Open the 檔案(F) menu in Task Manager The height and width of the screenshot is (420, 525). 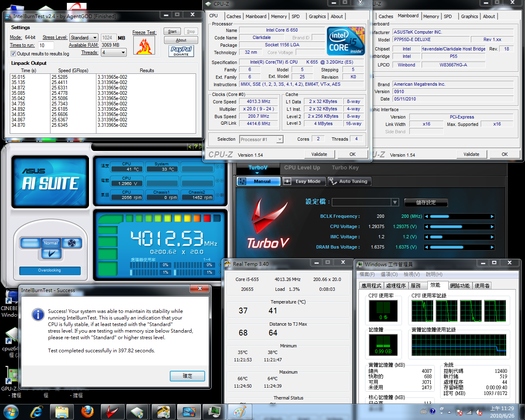pyautogui.click(x=367, y=274)
